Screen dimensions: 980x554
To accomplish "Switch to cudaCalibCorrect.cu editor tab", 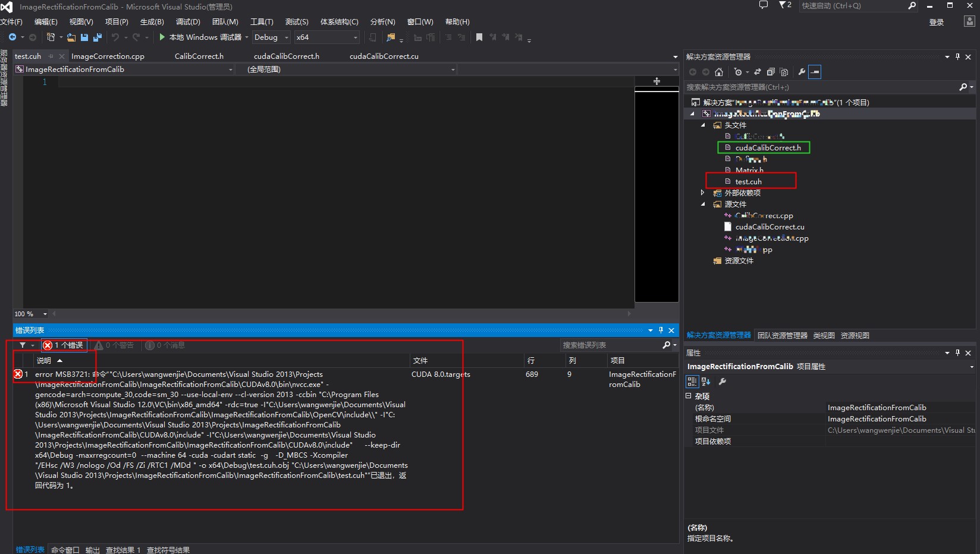I will (384, 56).
